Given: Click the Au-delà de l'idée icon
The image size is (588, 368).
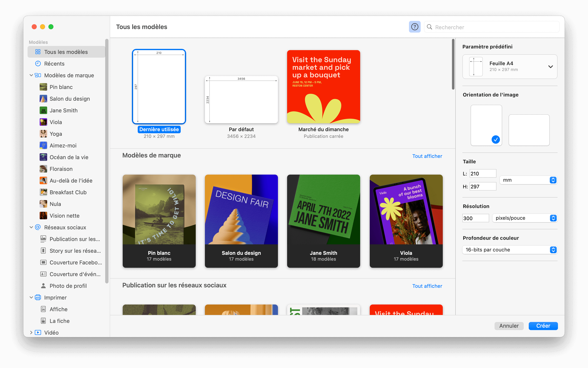Looking at the screenshot, I should tap(43, 180).
